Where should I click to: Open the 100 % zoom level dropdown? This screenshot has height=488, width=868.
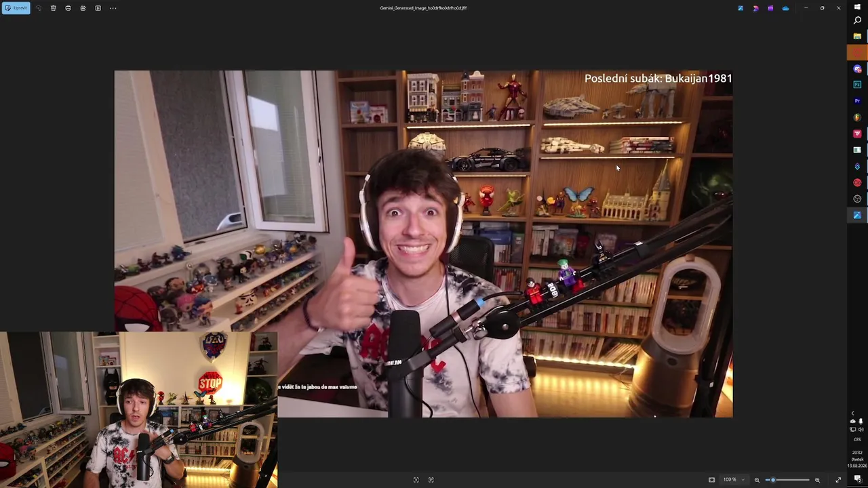734,480
